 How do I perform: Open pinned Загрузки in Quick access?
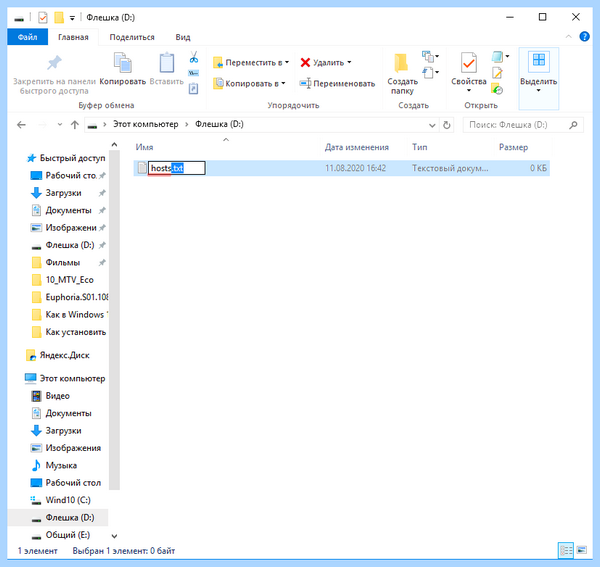point(67,193)
